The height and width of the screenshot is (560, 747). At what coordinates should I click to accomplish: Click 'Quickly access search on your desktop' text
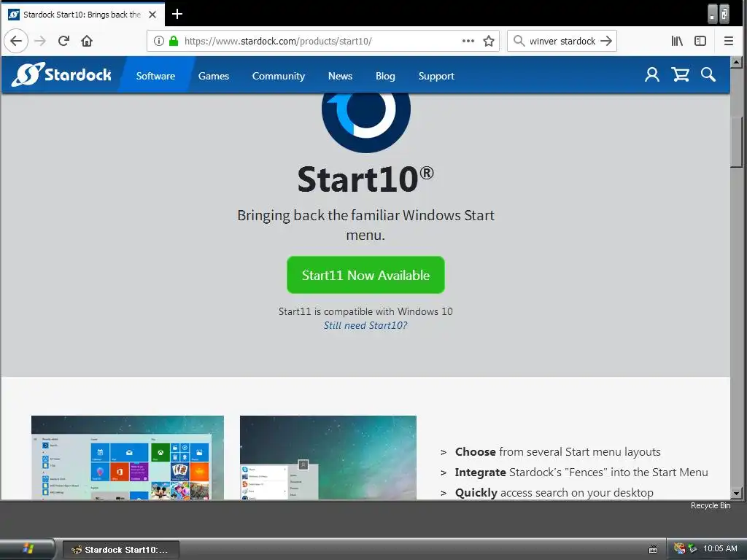click(x=554, y=492)
